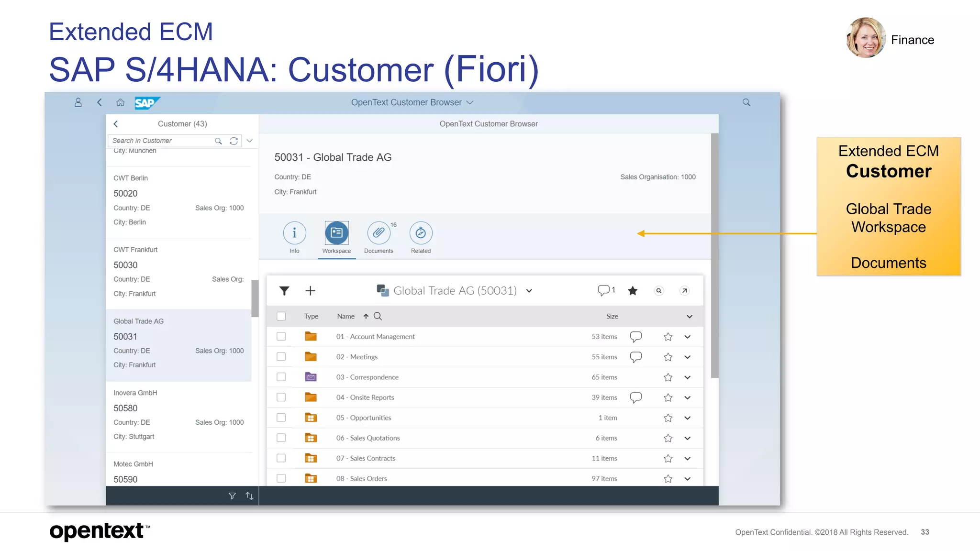Viewport: 980px width, 551px height.
Task: Open the SAP home icon
Action: tap(121, 102)
